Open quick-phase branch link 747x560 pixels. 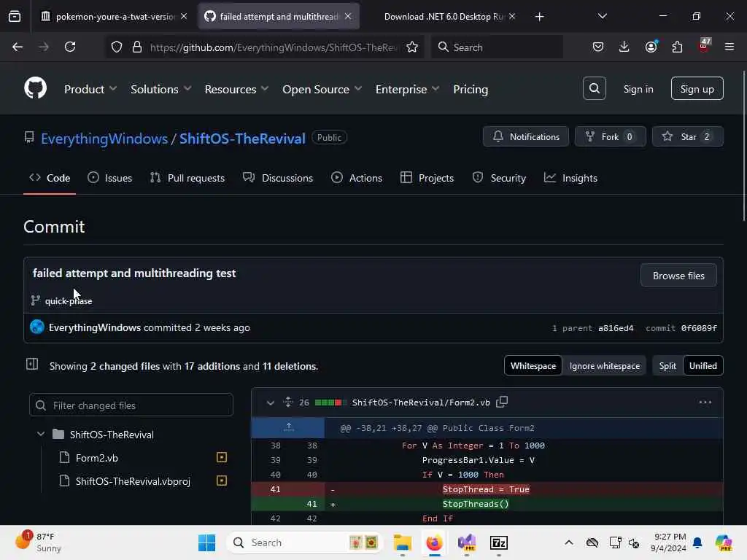coord(69,301)
